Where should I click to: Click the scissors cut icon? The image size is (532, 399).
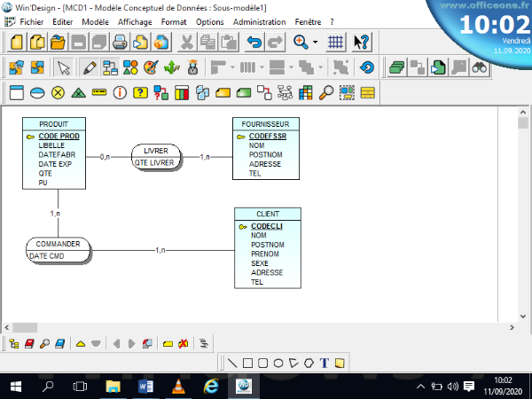pyautogui.click(x=187, y=42)
